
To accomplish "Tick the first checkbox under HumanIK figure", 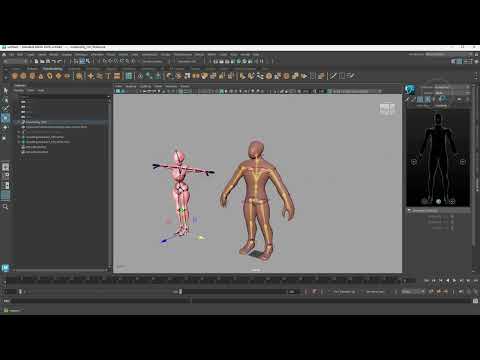I will click(452, 216).
